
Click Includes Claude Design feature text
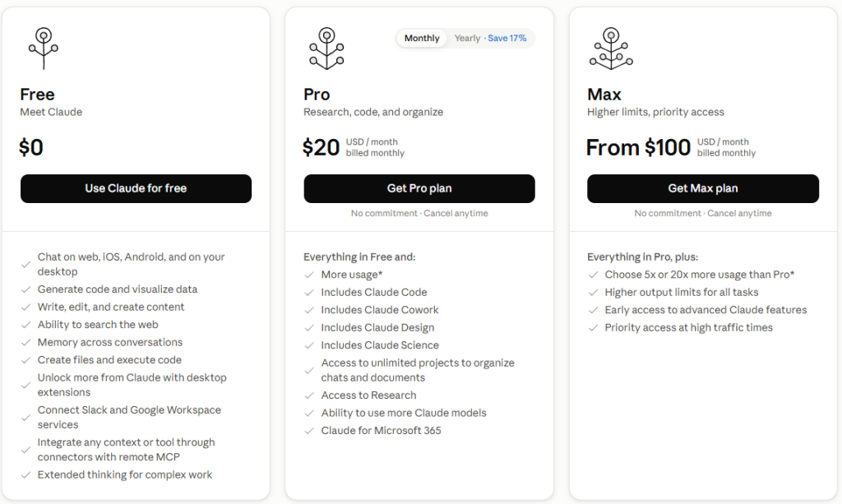(x=377, y=327)
